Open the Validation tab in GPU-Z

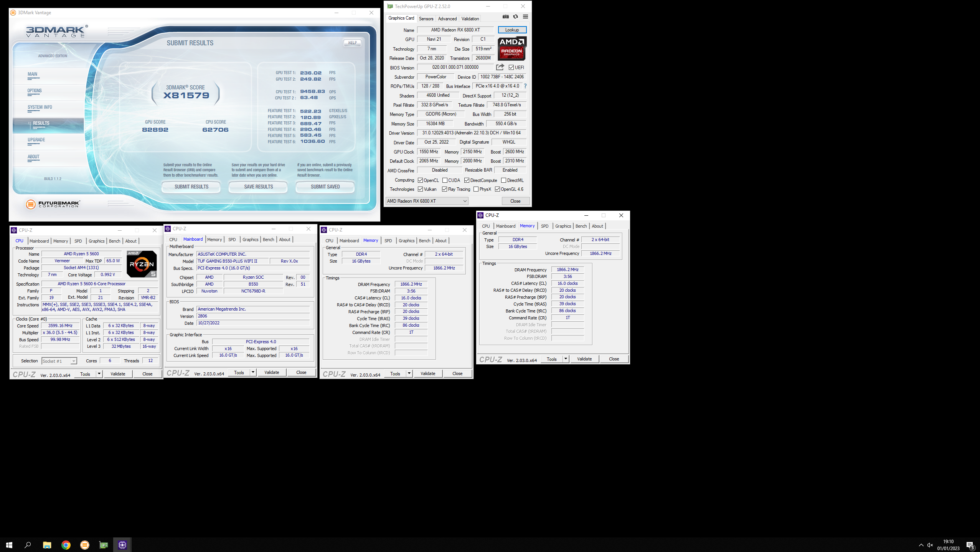pos(470,19)
